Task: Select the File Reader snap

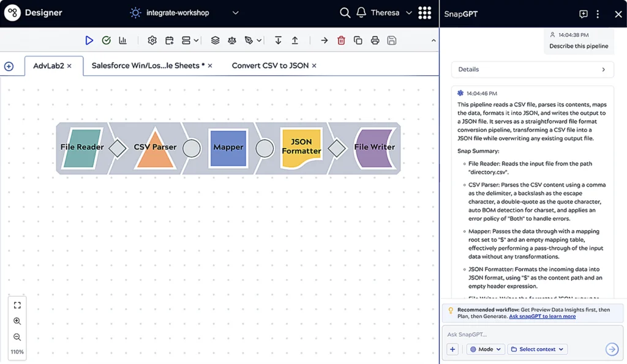Action: tap(82, 147)
